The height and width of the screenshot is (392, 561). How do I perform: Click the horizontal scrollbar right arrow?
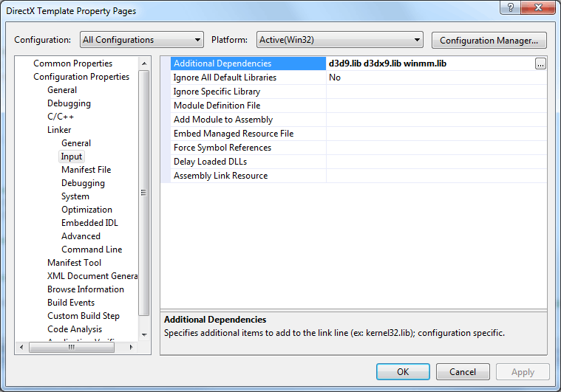[132, 347]
